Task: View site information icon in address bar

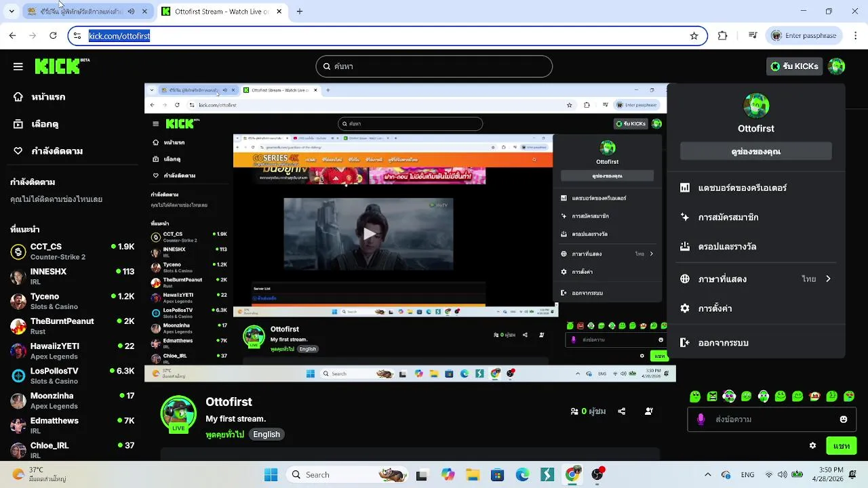Action: (77, 36)
